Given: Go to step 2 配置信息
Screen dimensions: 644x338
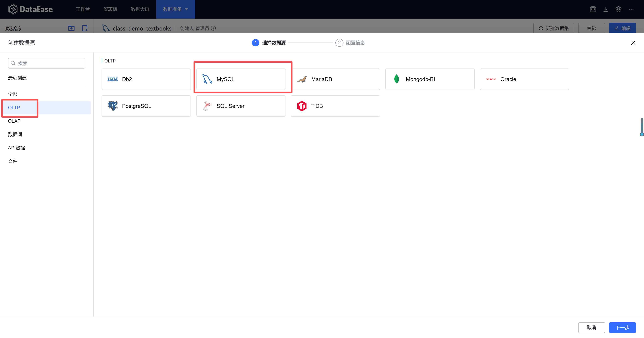Looking at the screenshot, I should click(x=350, y=43).
